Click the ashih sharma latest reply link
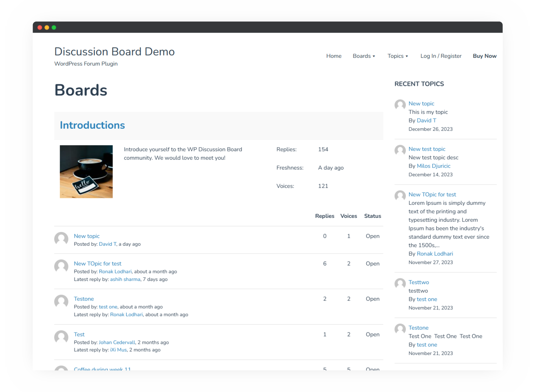 125,279
